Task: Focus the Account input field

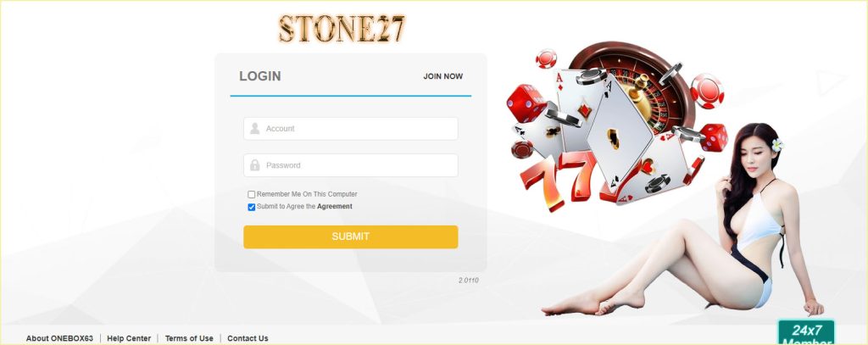Action: click(350, 129)
